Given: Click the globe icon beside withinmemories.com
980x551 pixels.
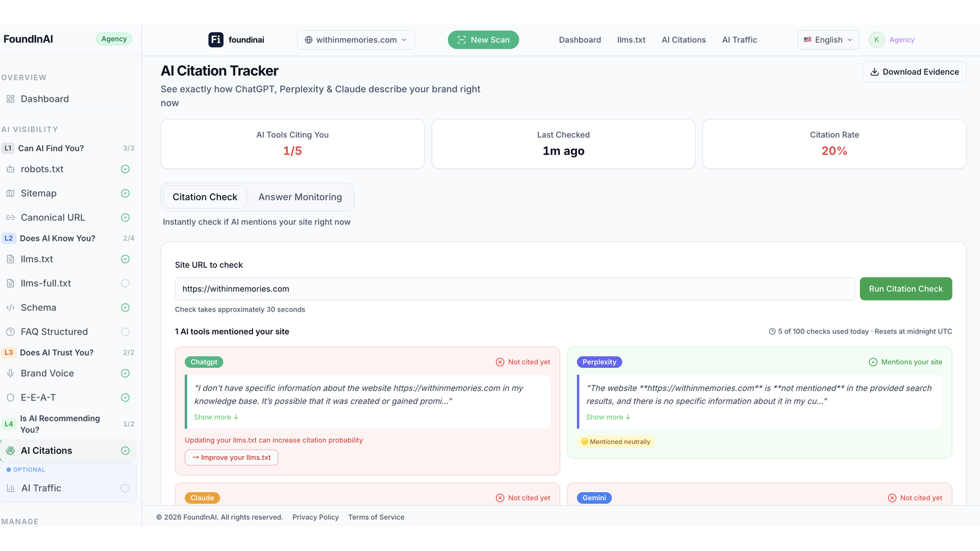Looking at the screenshot, I should [x=309, y=40].
